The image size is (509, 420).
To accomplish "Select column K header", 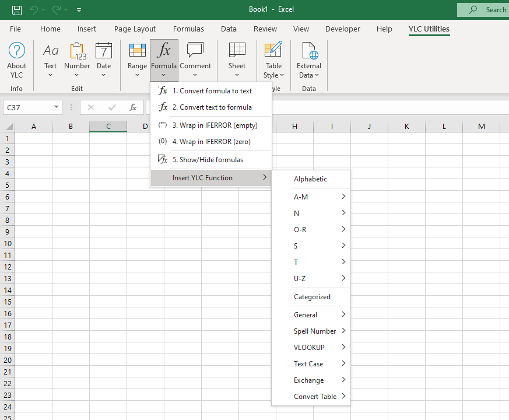I will coord(406,127).
